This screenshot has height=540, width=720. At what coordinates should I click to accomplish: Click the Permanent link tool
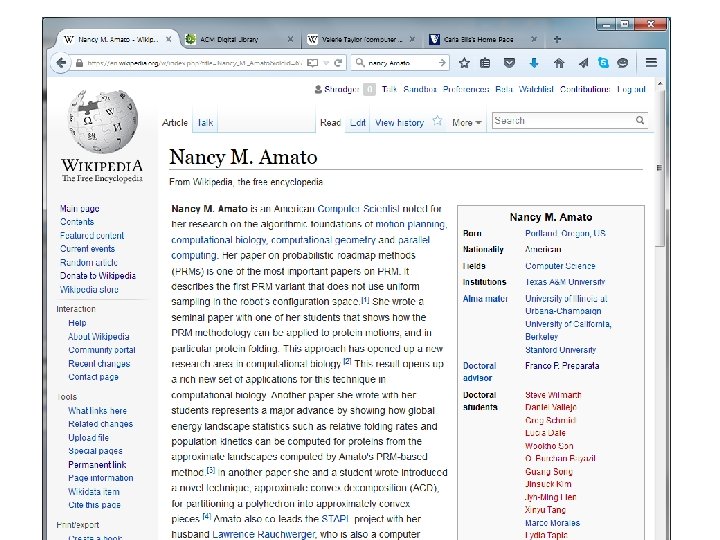point(97,465)
